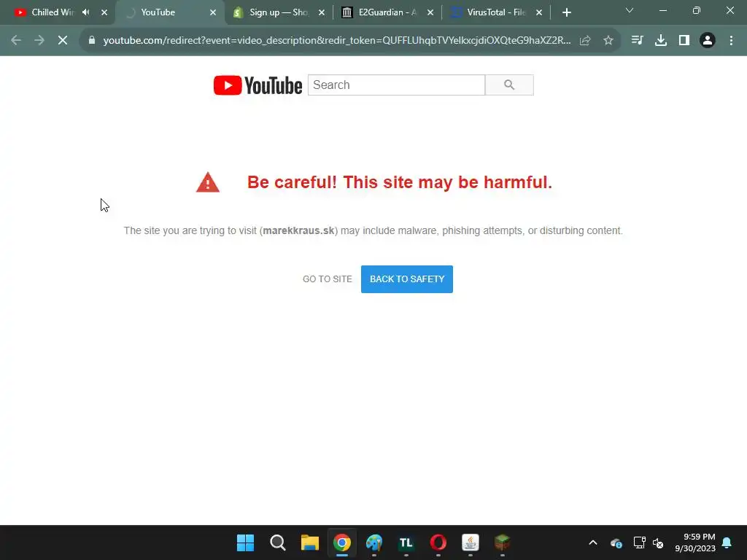Click the youtube.com redirect URL in address bar
This screenshot has width=747, height=560.
(x=337, y=41)
